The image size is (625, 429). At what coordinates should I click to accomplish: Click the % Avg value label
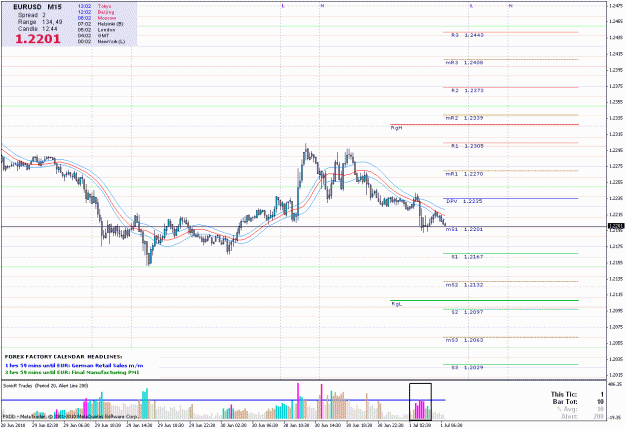coord(580,409)
